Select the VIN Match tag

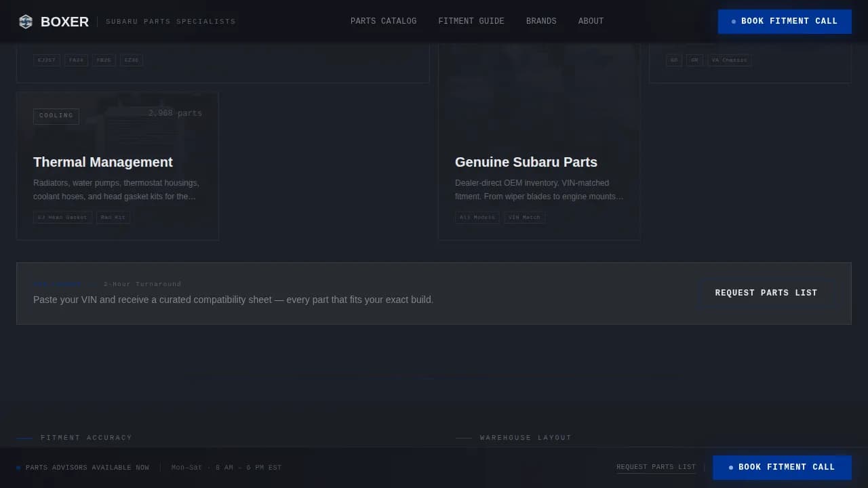pos(524,218)
